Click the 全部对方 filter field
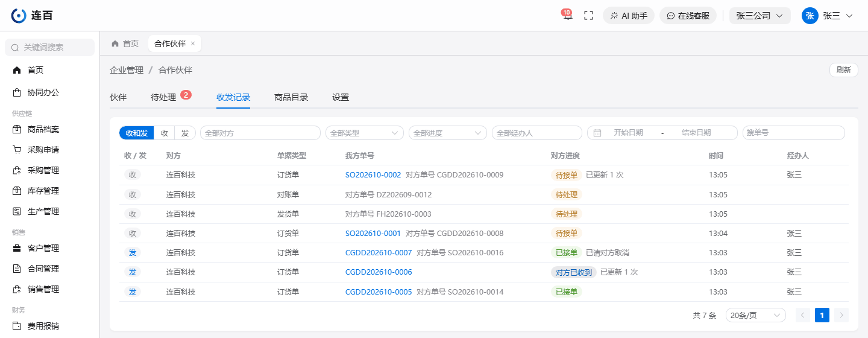Image resolution: width=868 pixels, height=338 pixels. [x=260, y=133]
